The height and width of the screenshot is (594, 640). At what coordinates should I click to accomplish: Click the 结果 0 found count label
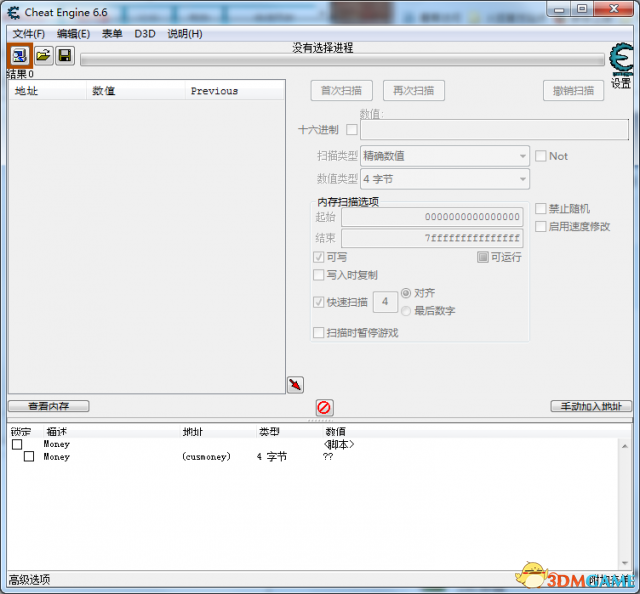click(20, 74)
